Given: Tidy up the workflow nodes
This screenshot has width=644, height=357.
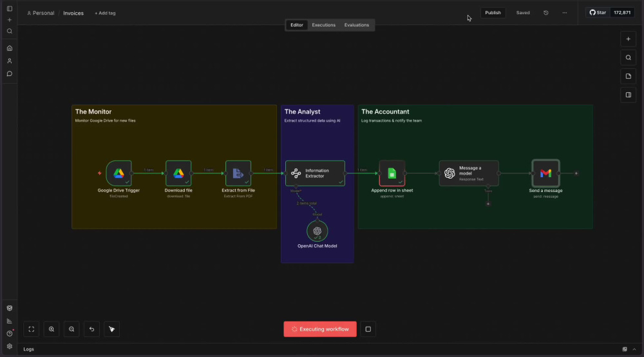Looking at the screenshot, I should click(111, 329).
